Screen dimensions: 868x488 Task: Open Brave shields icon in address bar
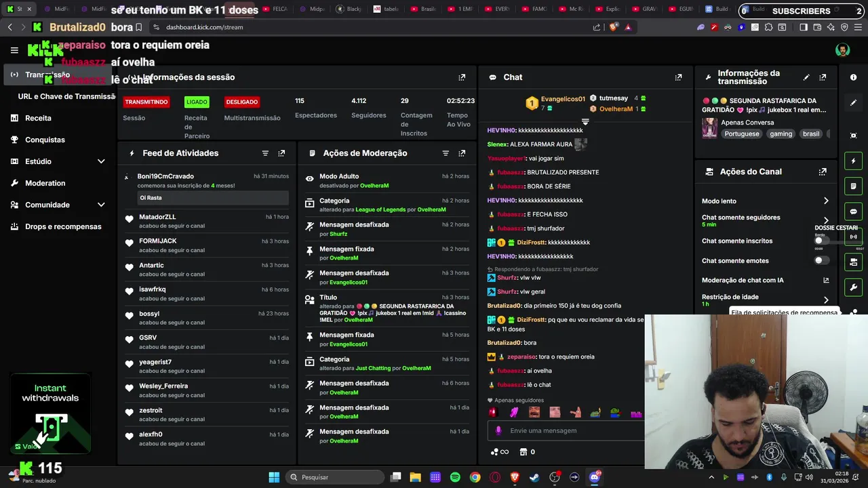pos(614,27)
